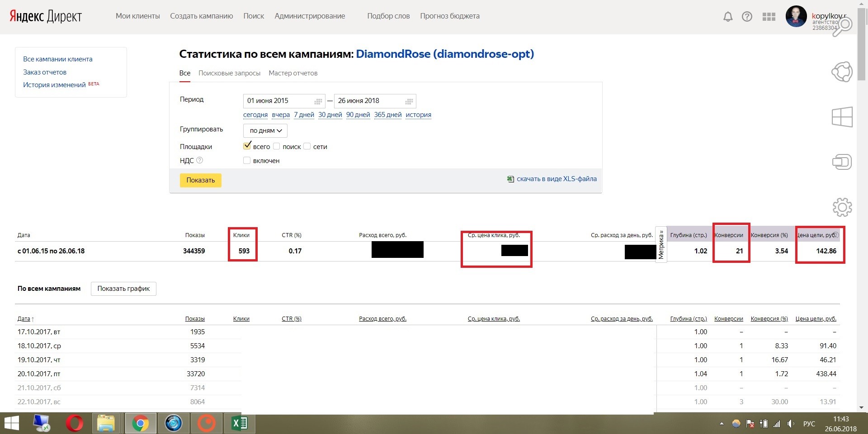This screenshot has height=434, width=868.
Task: Open 'Создать кампанию' menu item
Action: (202, 16)
